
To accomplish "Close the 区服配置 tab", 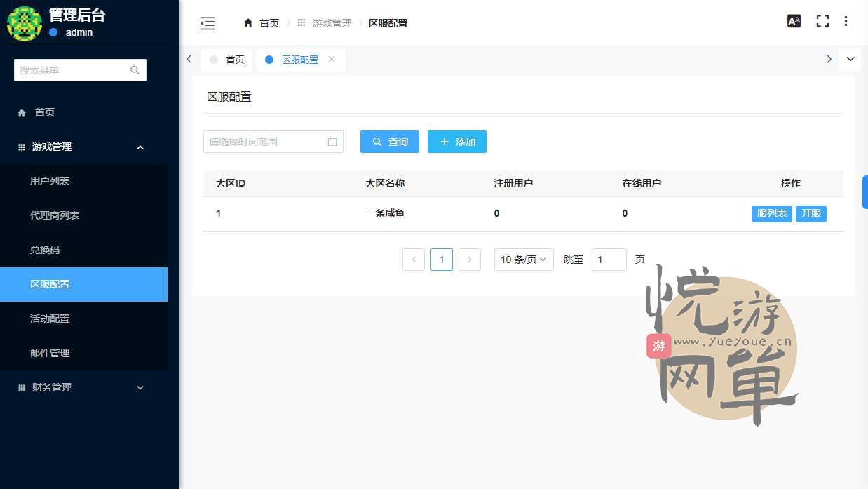I will point(332,59).
